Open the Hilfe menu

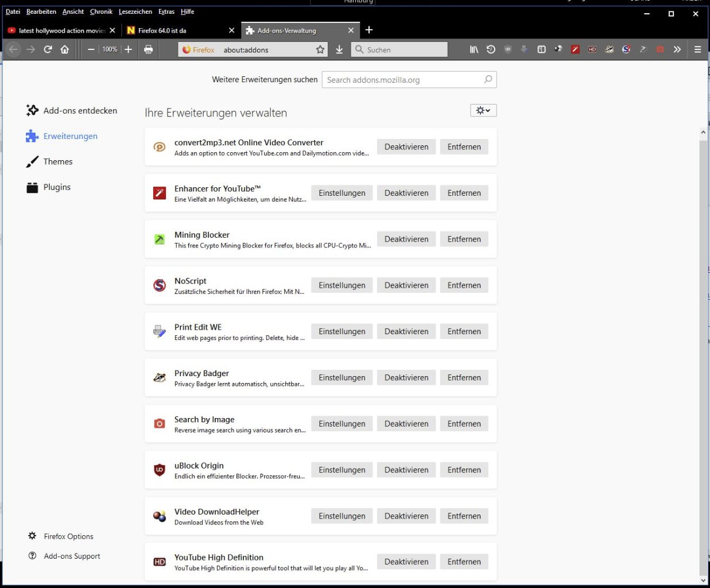pyautogui.click(x=187, y=11)
